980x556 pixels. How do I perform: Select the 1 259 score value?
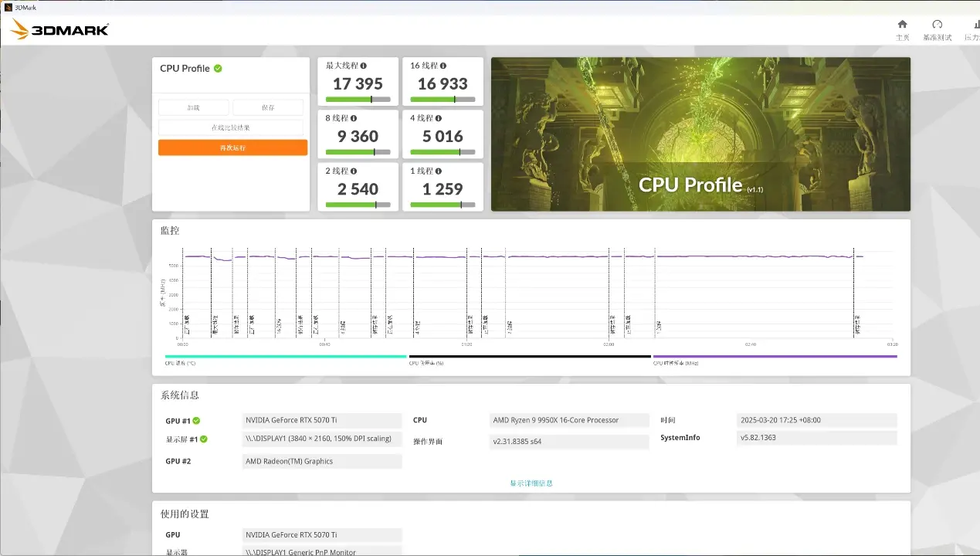pos(443,188)
